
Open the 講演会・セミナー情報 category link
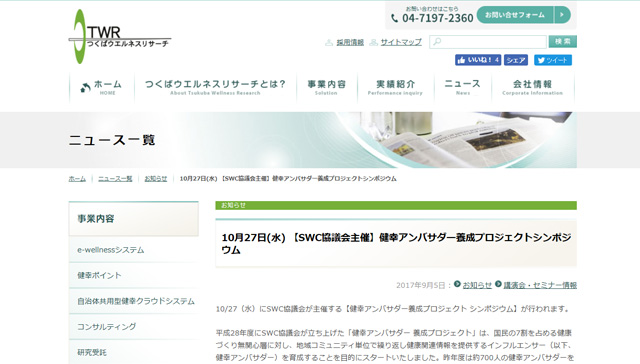tap(540, 285)
